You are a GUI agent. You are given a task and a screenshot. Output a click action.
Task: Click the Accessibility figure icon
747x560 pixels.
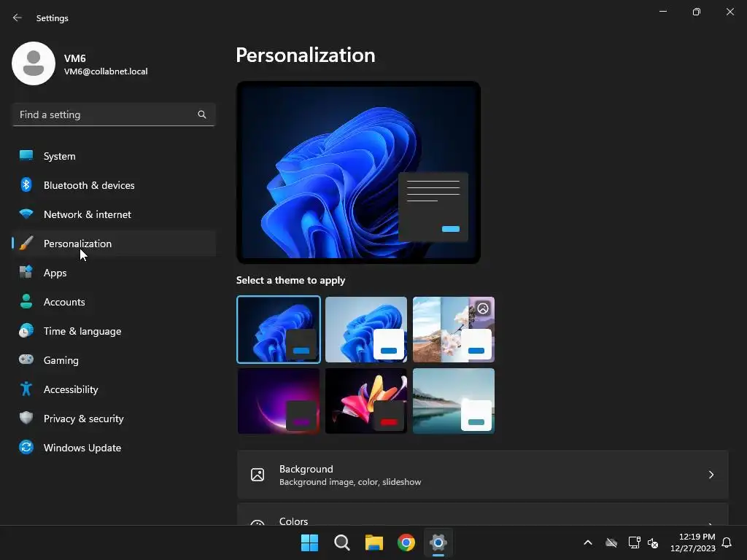pyautogui.click(x=26, y=389)
